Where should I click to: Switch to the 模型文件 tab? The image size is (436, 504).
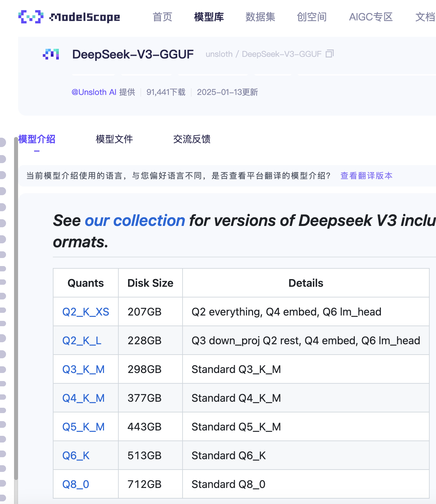tap(114, 139)
